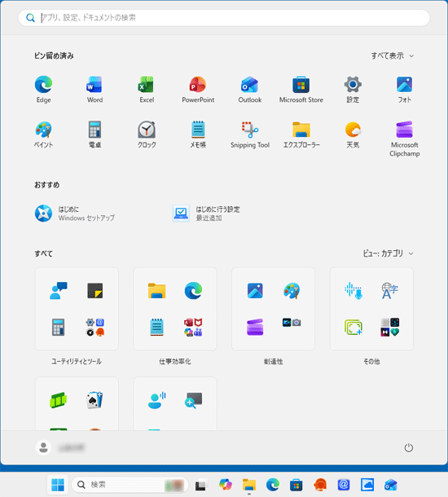
Task: Expand small-icon group in その他 folder
Action: click(x=389, y=327)
